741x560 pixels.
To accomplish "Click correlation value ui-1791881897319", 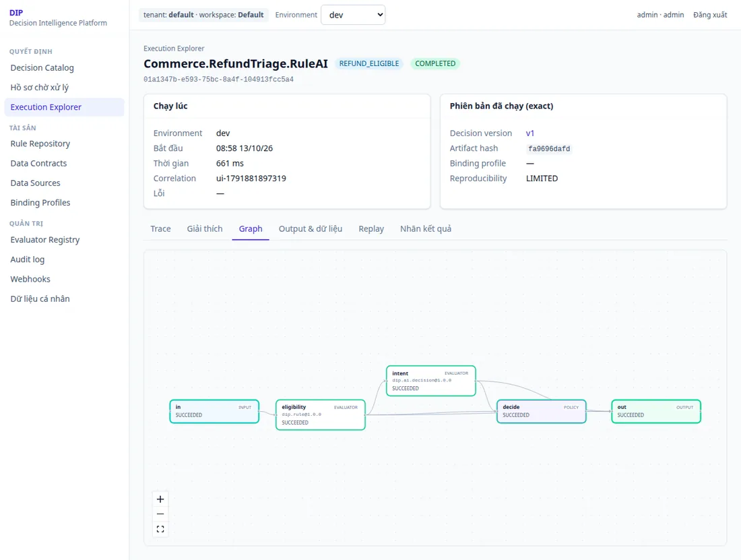I will point(251,178).
